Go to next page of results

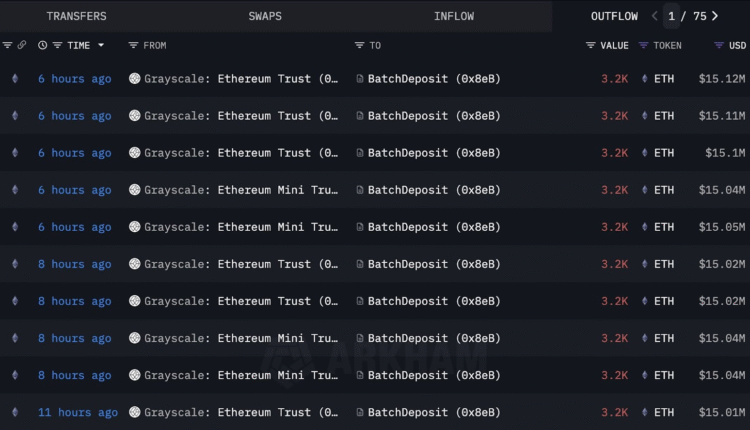[715, 16]
